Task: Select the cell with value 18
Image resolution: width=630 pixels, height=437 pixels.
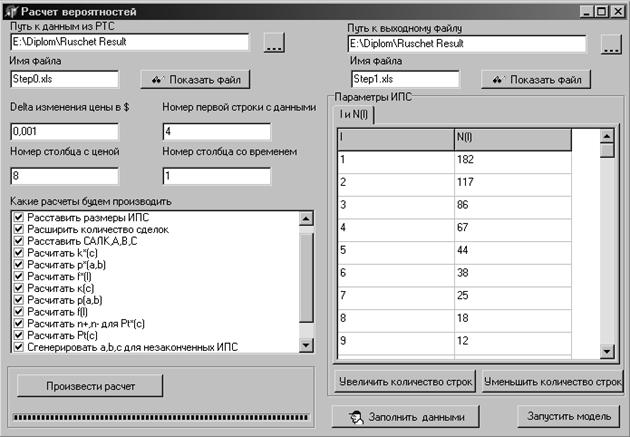Action: [x=513, y=321]
